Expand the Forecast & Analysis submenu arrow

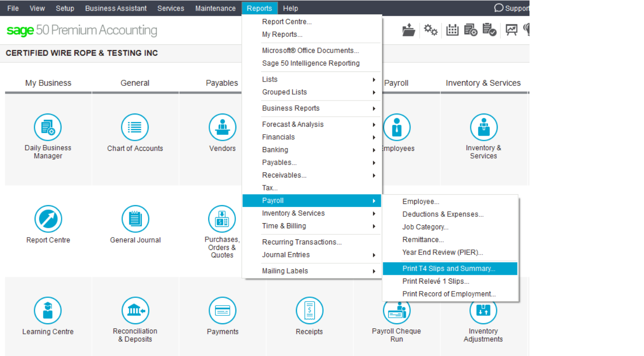point(374,125)
